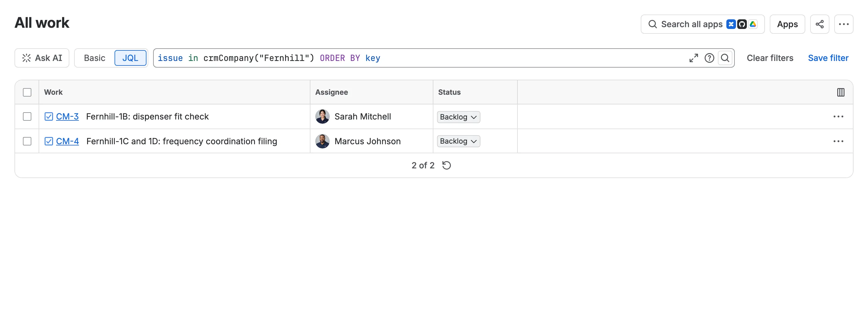Click the Confluence app icon in the search box
The height and width of the screenshot is (309, 868).
(731, 24)
